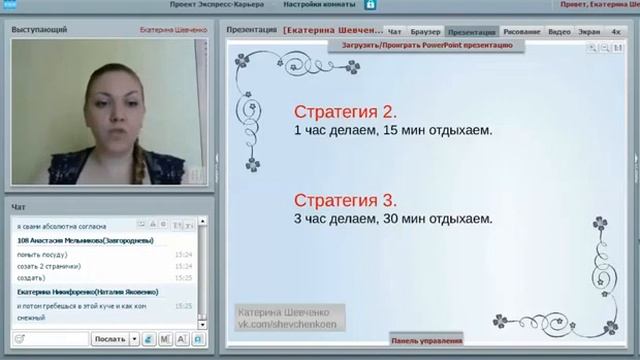Click the Стратегия 3. heading on slide
The width and height of the screenshot is (640, 360).
[x=345, y=200]
